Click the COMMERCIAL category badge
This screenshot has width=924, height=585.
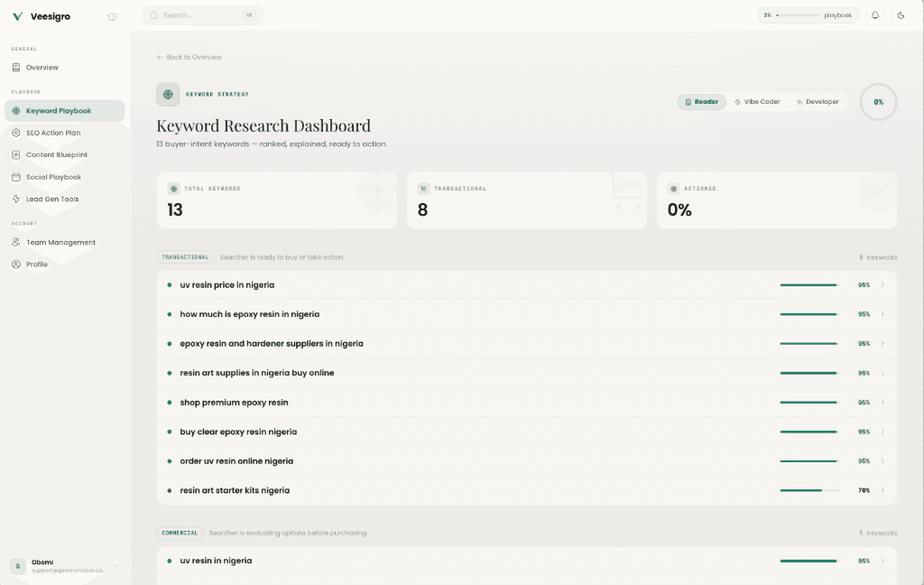[x=180, y=534]
